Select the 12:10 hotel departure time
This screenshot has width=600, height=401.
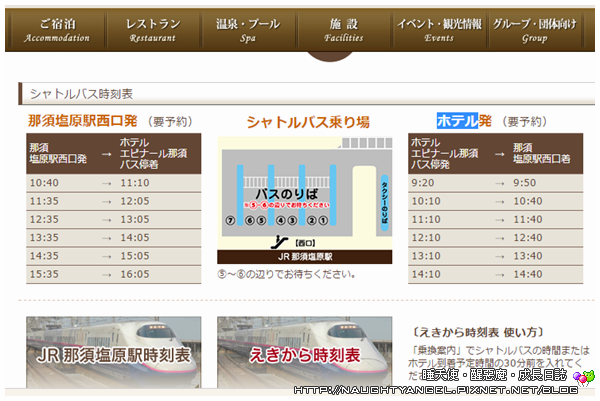click(x=426, y=238)
